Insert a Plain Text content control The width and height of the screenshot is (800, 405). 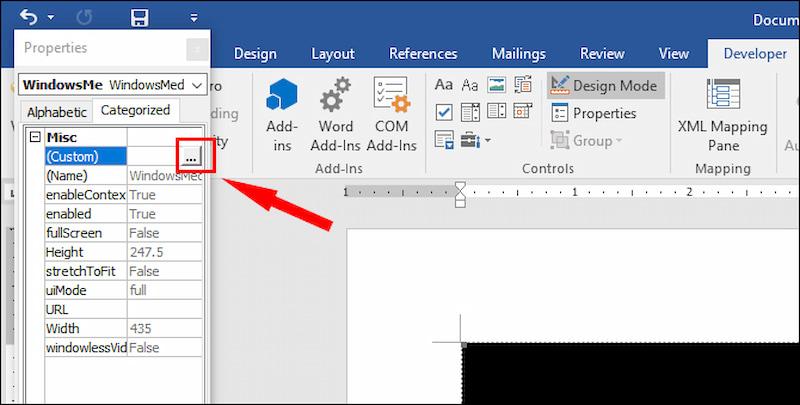(x=470, y=85)
